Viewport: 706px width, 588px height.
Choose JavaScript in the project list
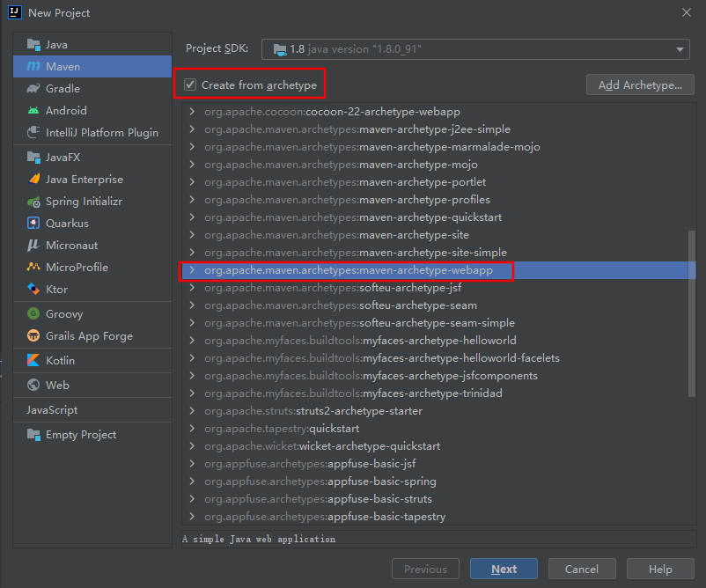[92, 409]
